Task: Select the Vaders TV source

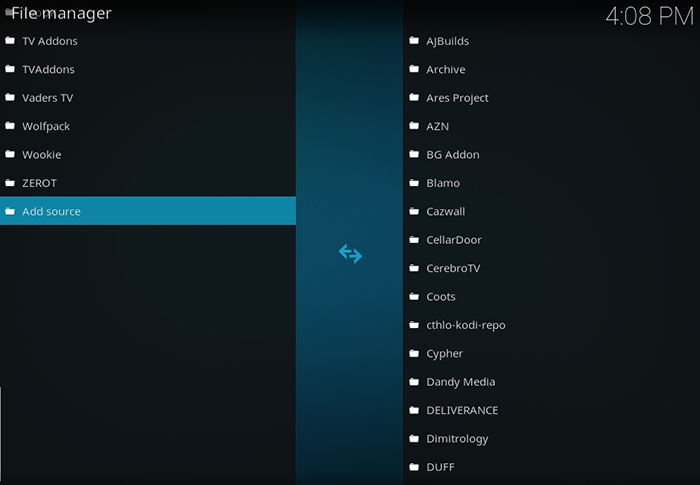Action: 148,97
